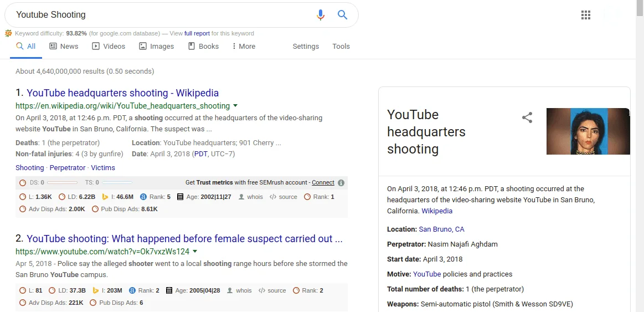Viewport: 644px width, 312px height.
Task: Open YouTube headquarters shooting Wikipedia result
Action: [x=122, y=93]
